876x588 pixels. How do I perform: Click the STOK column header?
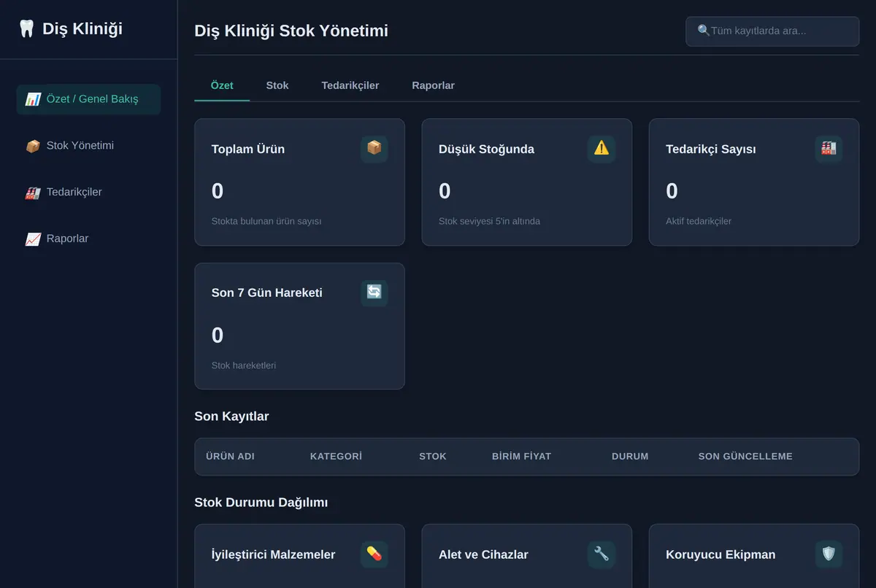(433, 457)
